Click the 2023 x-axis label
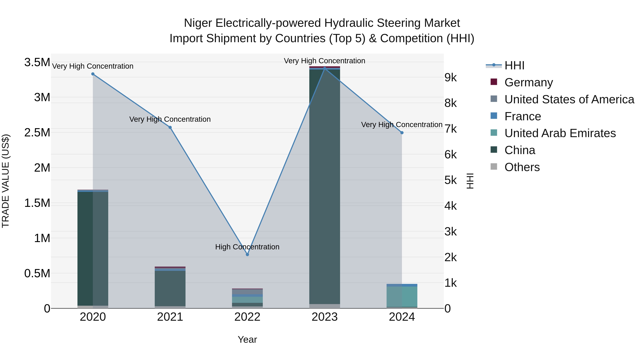The image size is (644, 362). pos(325,317)
